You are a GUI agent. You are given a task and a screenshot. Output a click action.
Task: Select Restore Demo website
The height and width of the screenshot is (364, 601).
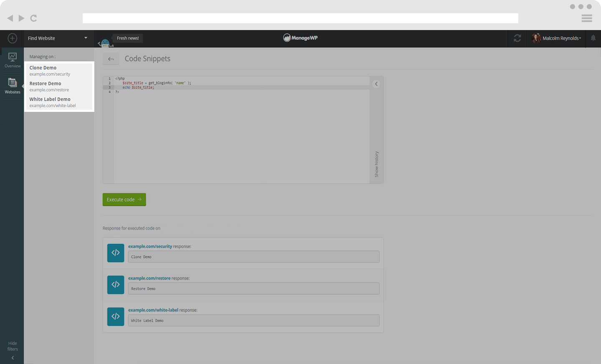[59, 86]
